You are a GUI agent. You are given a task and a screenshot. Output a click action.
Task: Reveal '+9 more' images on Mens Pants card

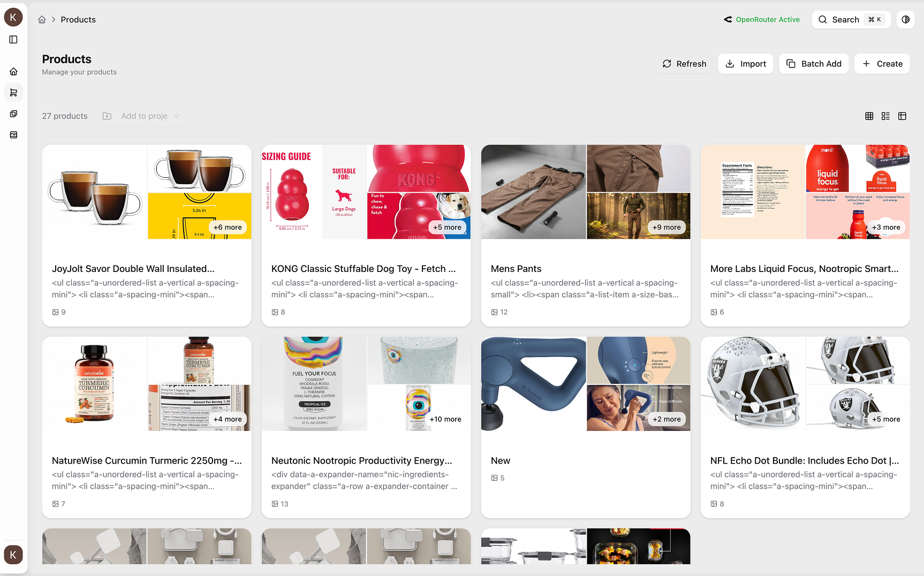(x=667, y=227)
